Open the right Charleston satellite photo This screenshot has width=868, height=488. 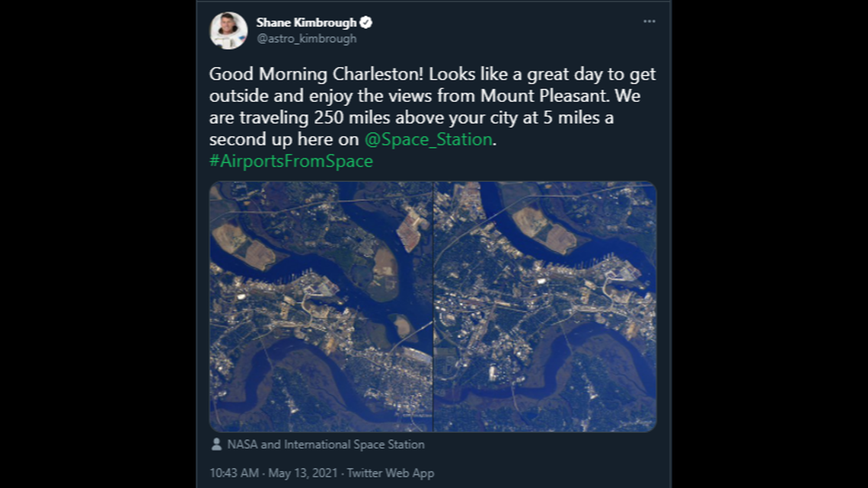pyautogui.click(x=548, y=305)
